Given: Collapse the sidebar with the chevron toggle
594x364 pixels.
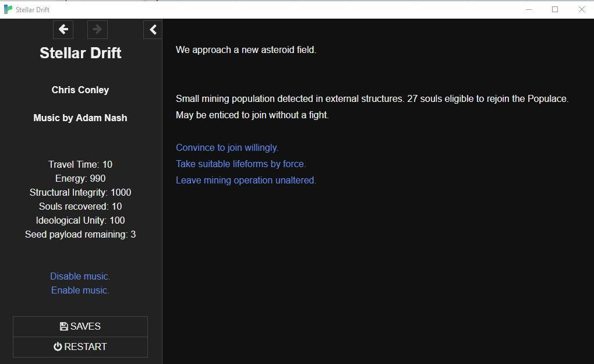Looking at the screenshot, I should coord(153,30).
